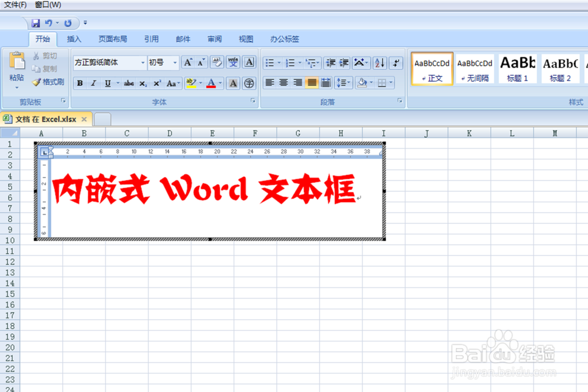Open the font size dropdown showing 初号

point(163,63)
